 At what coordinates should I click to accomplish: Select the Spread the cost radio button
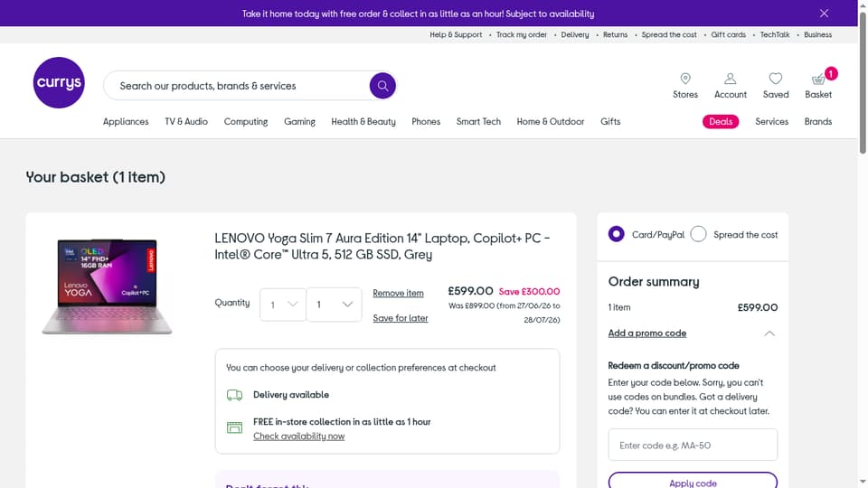coord(699,234)
